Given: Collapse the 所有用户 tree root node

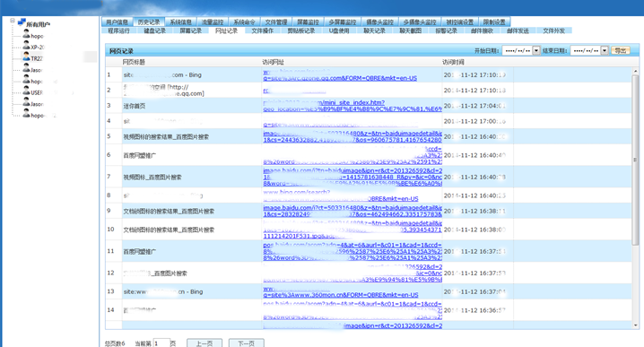Looking at the screenshot, I should [x=13, y=21].
